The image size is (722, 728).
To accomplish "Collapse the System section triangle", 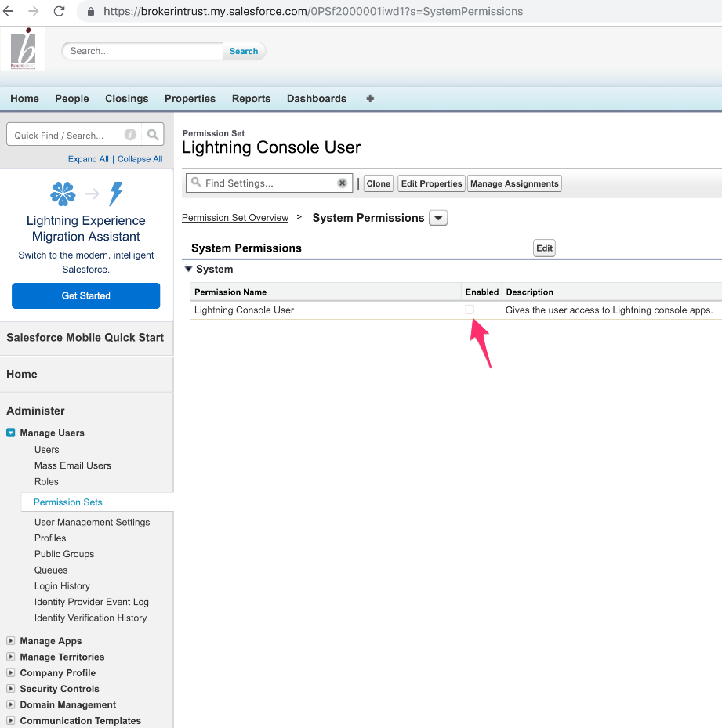I will pyautogui.click(x=188, y=269).
